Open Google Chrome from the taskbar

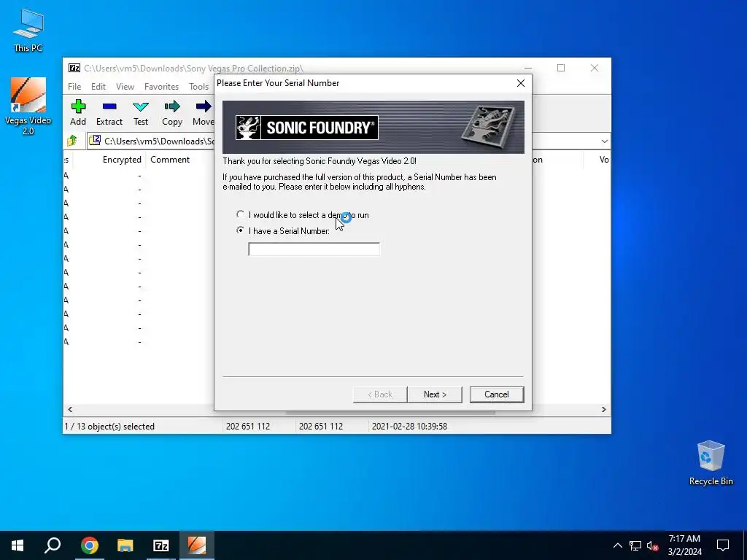tap(89, 545)
